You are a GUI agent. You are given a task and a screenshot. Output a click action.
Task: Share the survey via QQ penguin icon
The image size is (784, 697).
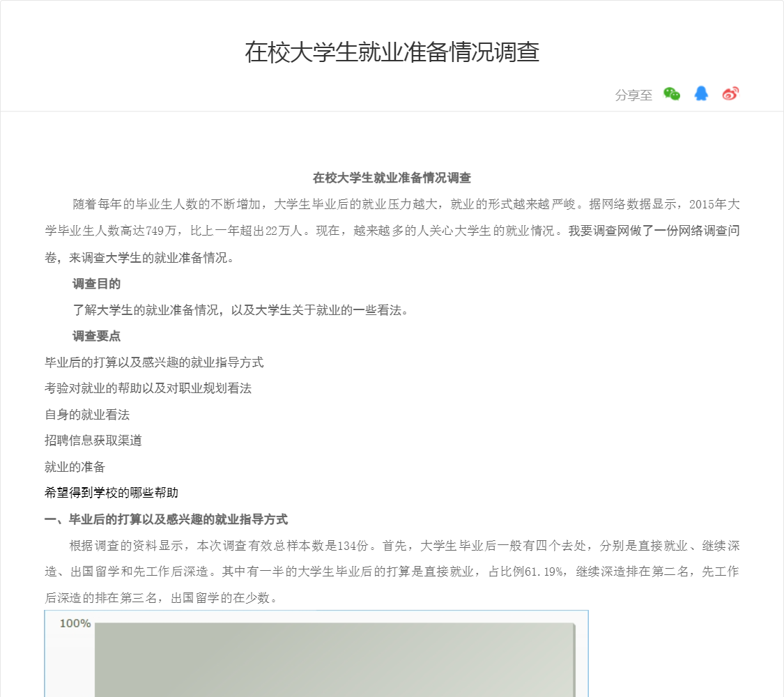coord(701,93)
